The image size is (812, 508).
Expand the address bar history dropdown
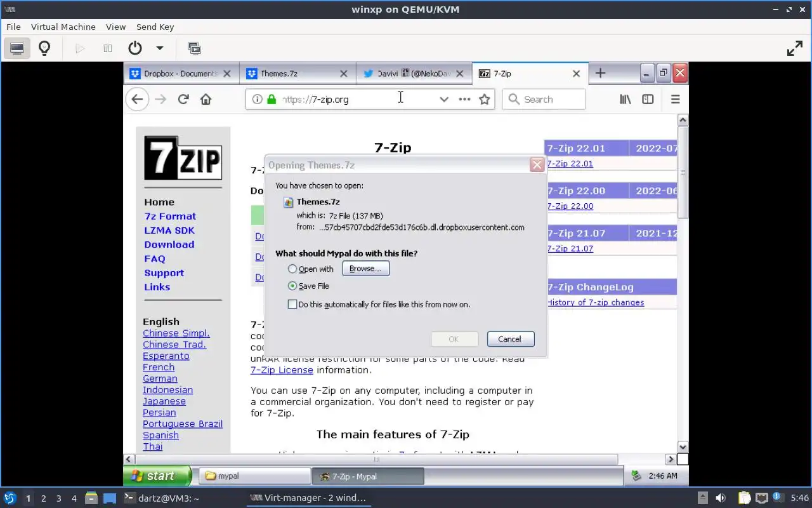[x=444, y=99]
